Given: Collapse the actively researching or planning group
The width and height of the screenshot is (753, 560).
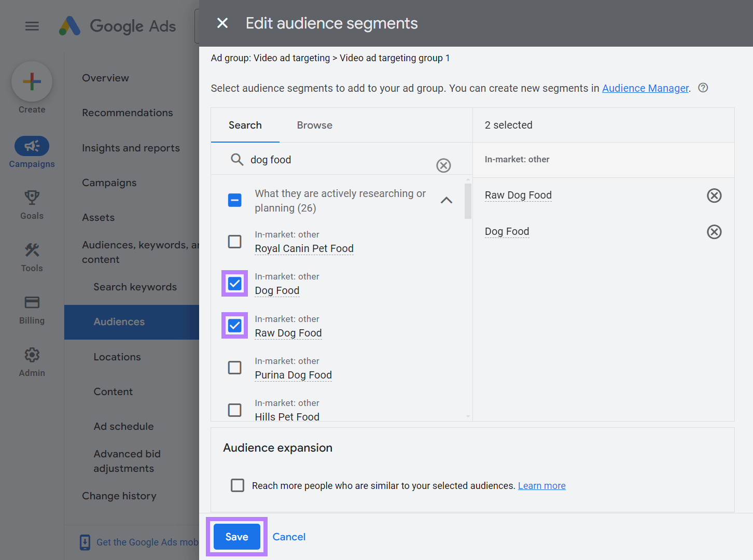Looking at the screenshot, I should [446, 200].
